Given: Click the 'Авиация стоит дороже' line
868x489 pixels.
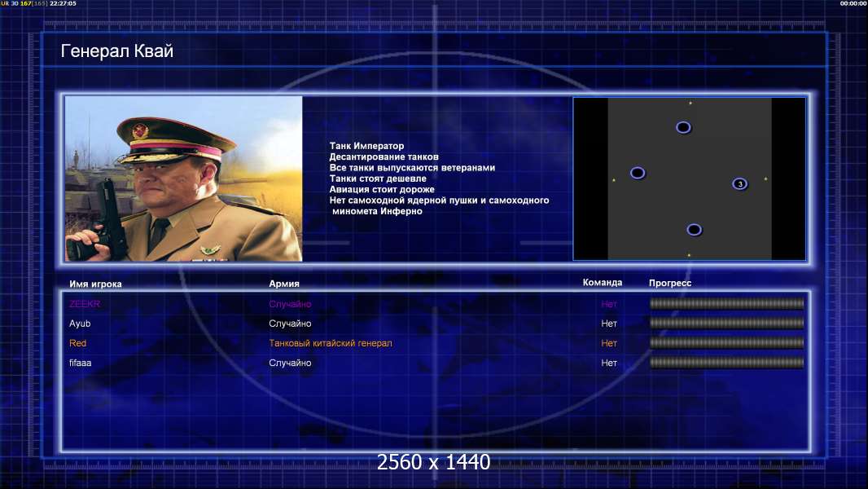Looking at the screenshot, I should pos(381,189).
